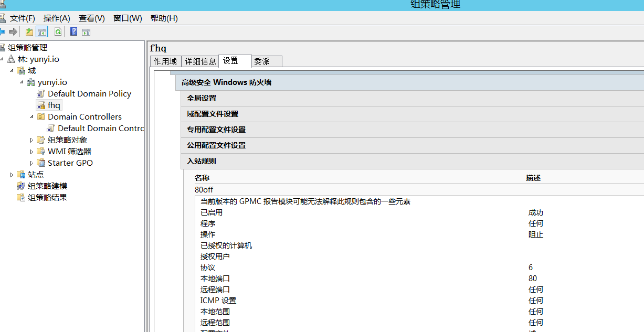Click the 域配置文件设置 section header
This screenshot has width=644, height=332.
click(213, 114)
